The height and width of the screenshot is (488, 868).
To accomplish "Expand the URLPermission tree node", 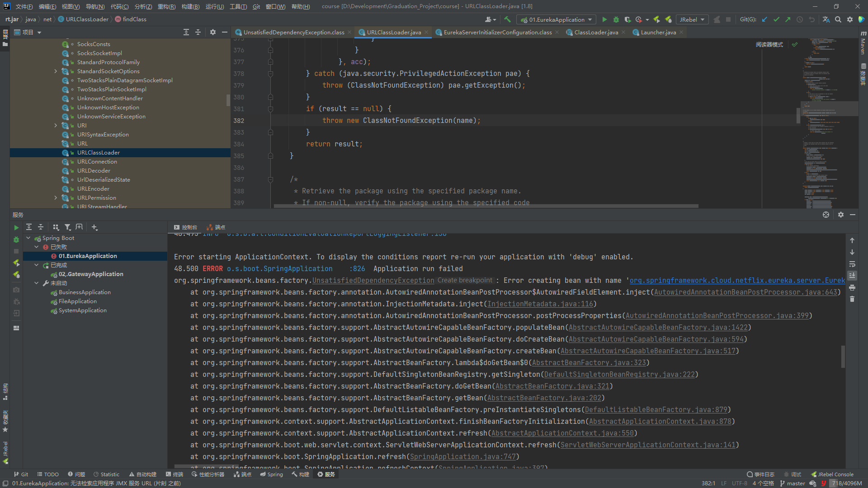I will coord(56,197).
